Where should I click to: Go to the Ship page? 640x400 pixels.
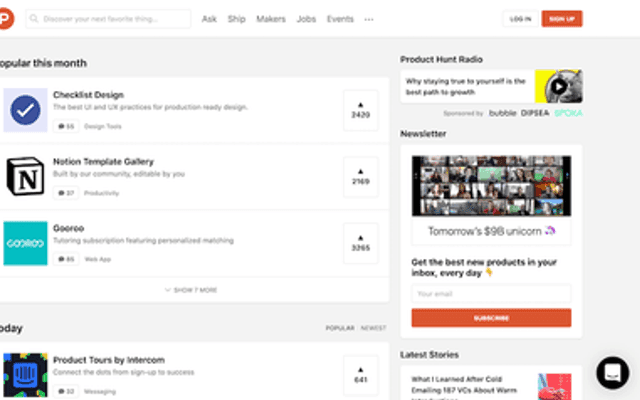click(x=236, y=19)
